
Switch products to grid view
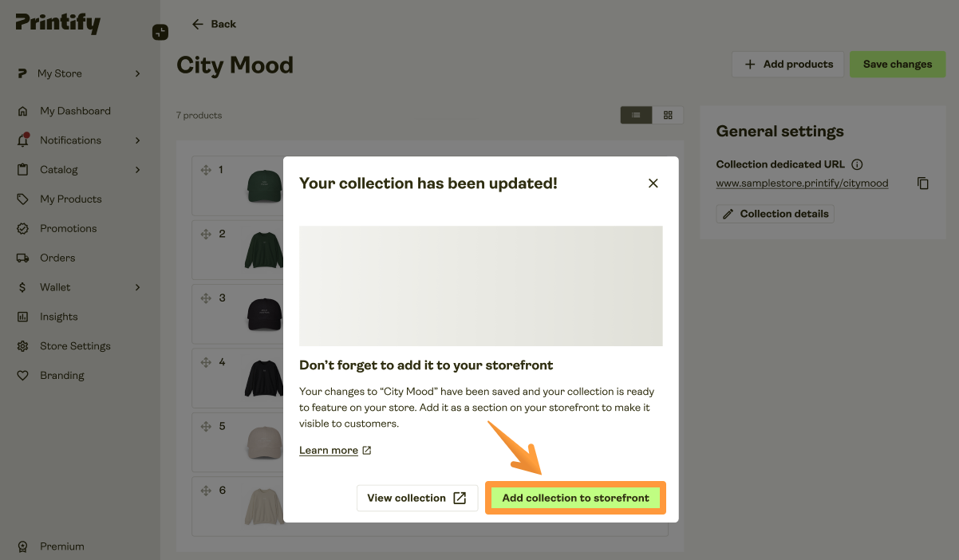(669, 114)
